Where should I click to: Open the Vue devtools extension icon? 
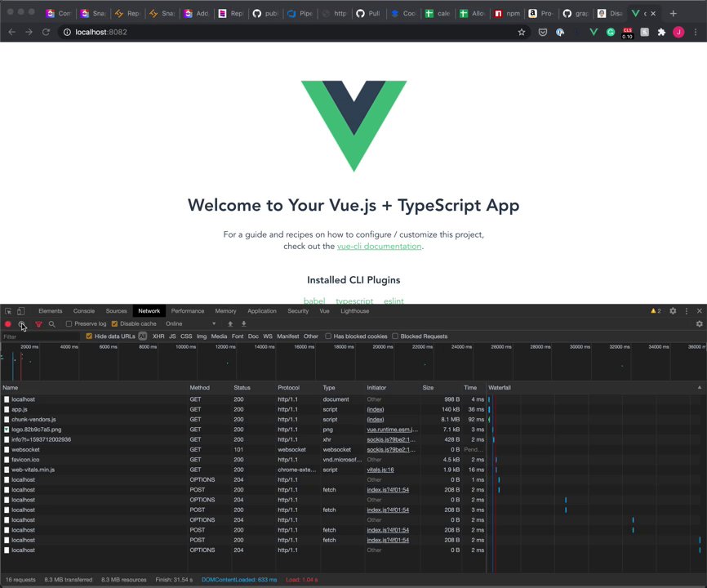pyautogui.click(x=594, y=32)
